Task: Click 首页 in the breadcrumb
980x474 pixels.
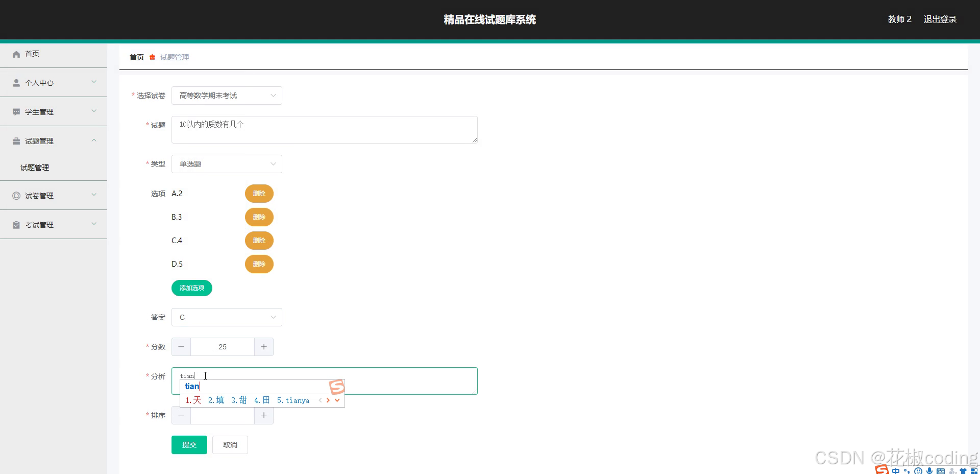Action: [x=137, y=57]
